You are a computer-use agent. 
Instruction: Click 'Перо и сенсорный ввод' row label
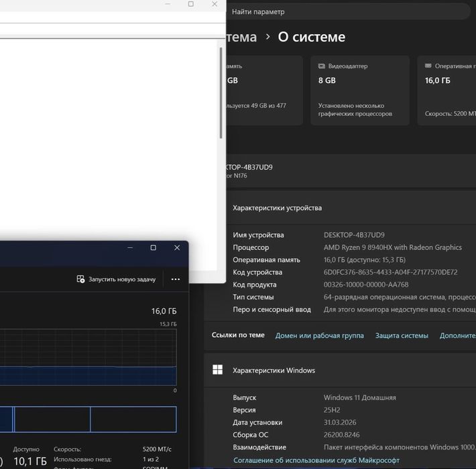[272, 310]
